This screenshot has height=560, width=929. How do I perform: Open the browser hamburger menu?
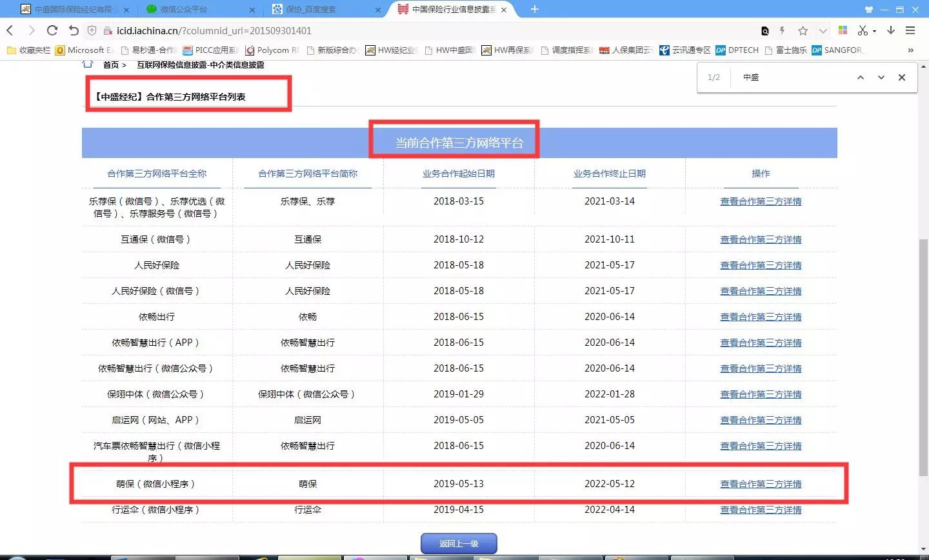(x=910, y=30)
